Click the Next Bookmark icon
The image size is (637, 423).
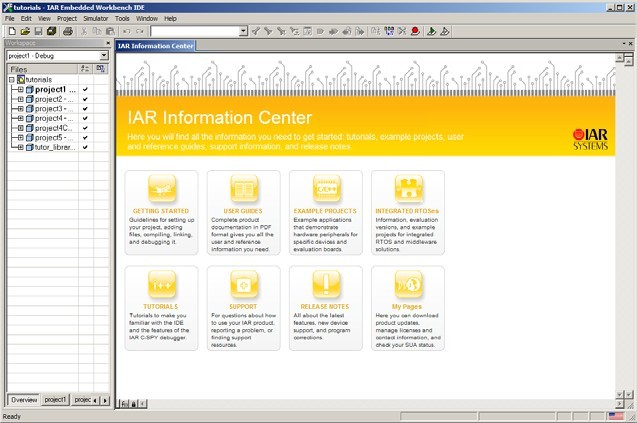point(333,31)
